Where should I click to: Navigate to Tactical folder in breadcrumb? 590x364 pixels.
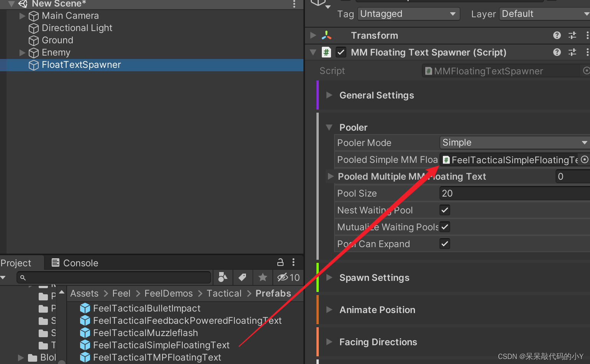pos(224,293)
